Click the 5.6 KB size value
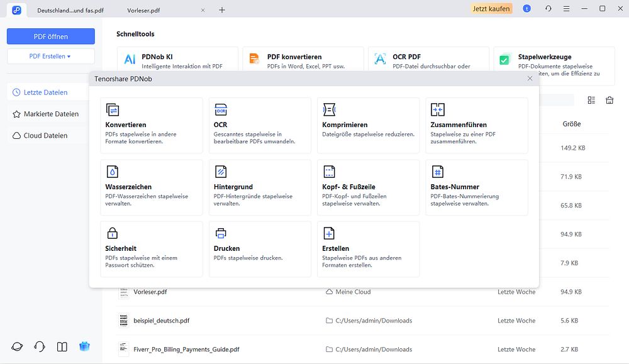629x364 pixels. coord(569,321)
